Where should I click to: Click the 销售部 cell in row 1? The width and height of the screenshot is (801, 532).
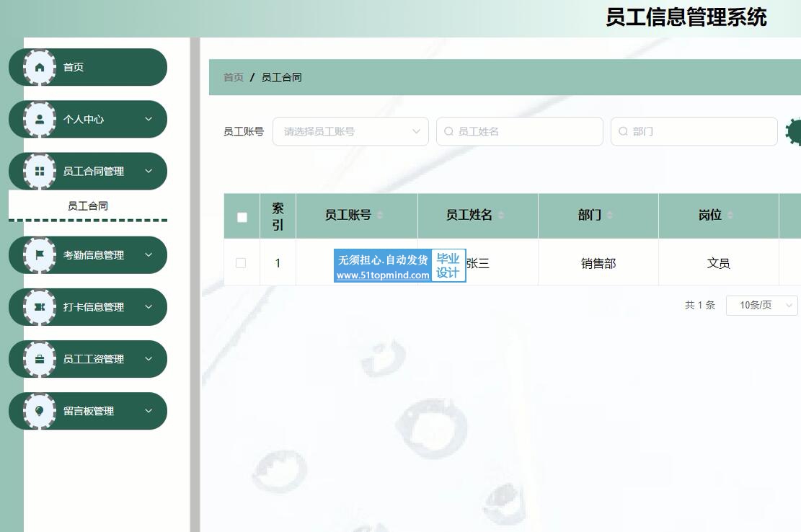pyautogui.click(x=598, y=263)
